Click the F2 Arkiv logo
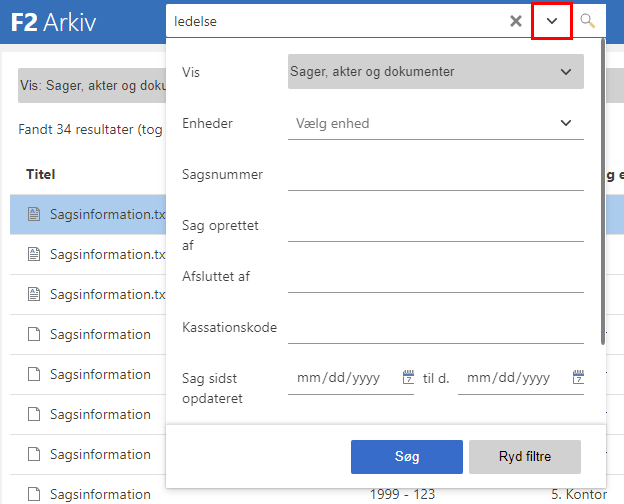The width and height of the screenshot is (624, 504). pos(53,21)
